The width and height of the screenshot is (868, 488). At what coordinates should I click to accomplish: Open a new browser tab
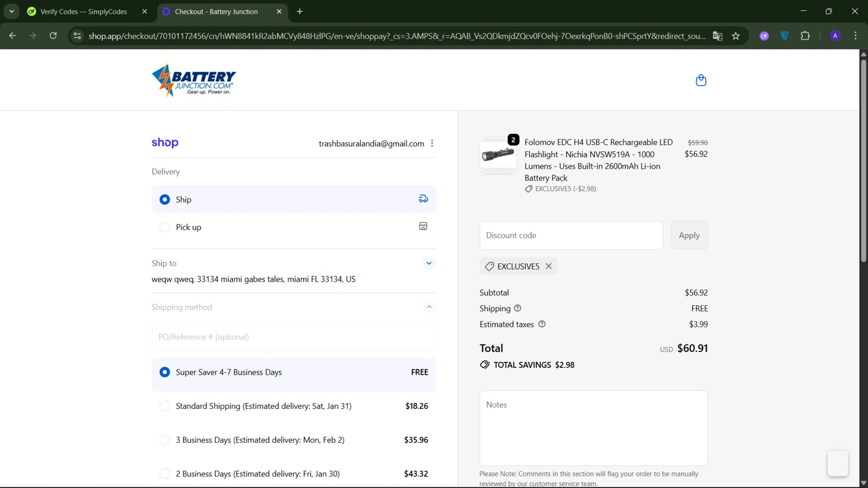click(x=300, y=12)
